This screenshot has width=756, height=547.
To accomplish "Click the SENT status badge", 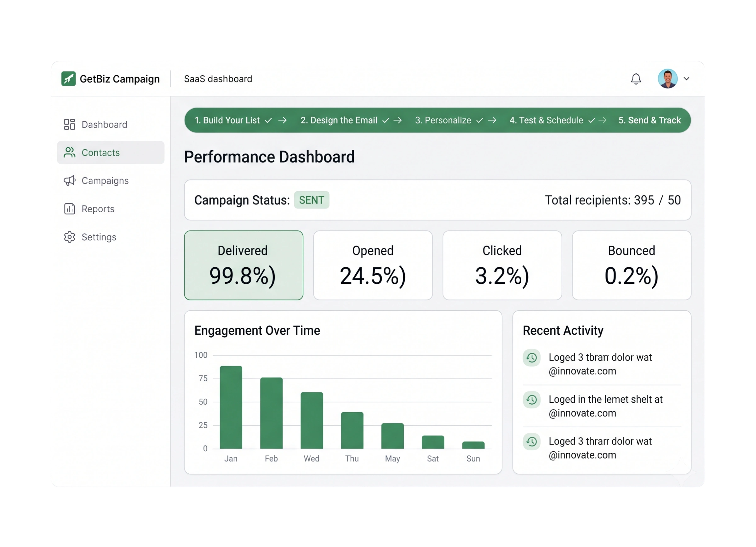I will 311,200.
